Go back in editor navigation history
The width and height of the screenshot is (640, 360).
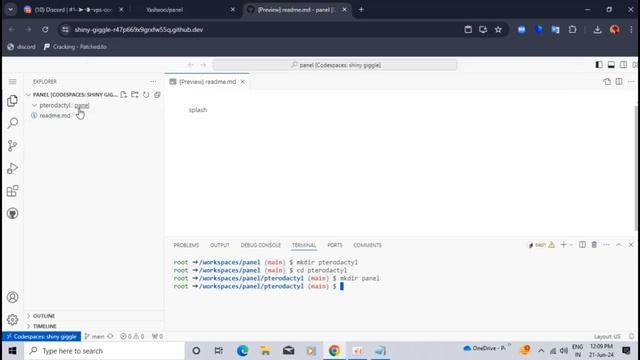(191, 65)
